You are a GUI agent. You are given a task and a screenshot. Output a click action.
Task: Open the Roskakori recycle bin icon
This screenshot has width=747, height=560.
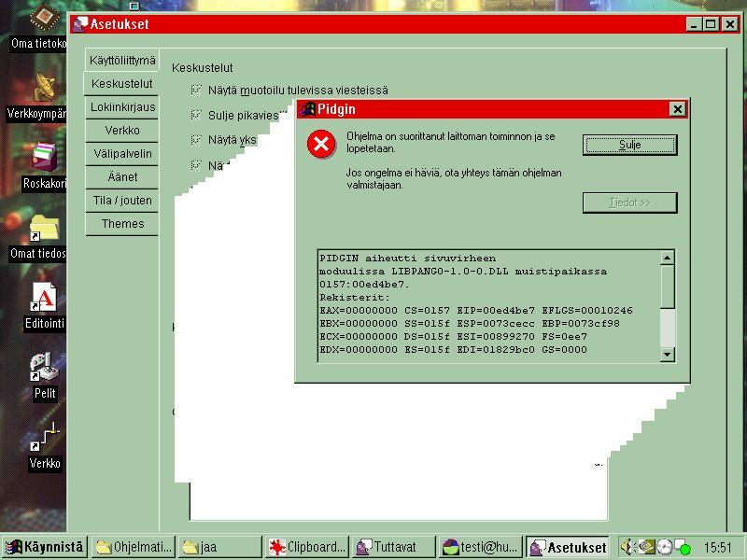tap(44, 157)
